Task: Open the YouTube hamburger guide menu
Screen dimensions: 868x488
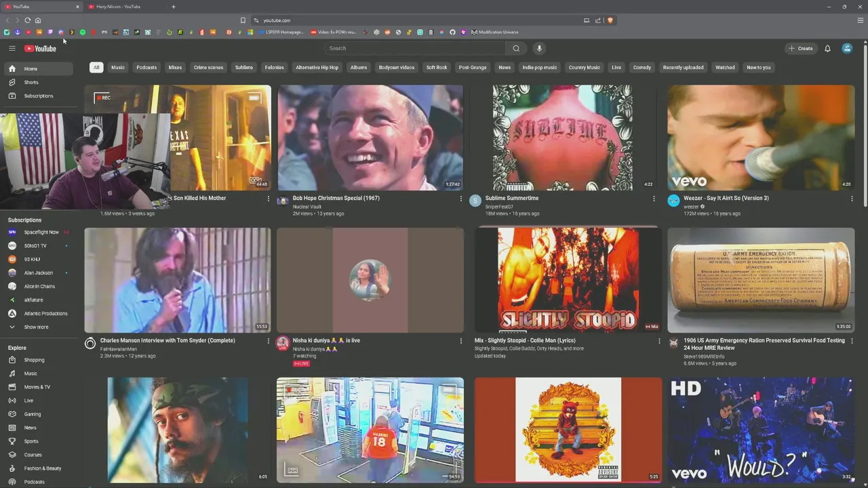Action: click(x=12, y=48)
